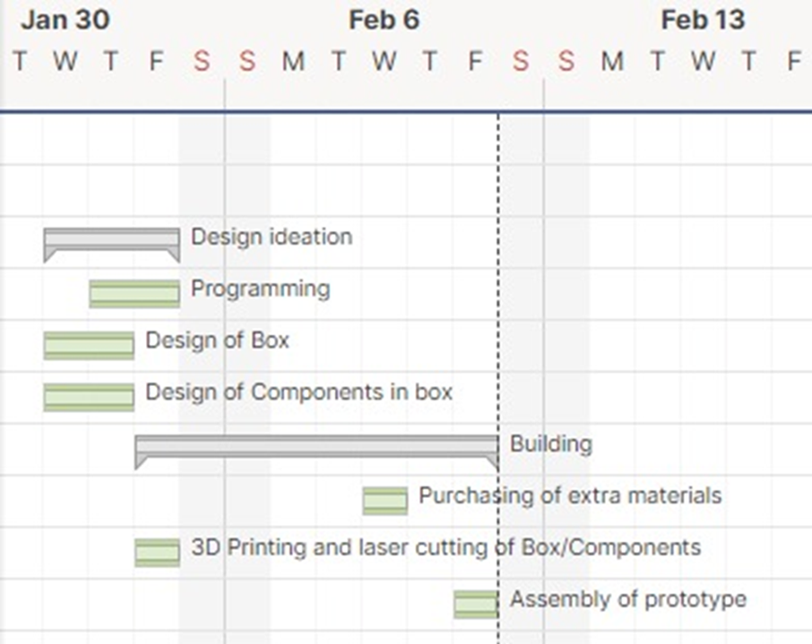Click the first red Saturday column header
Screen dimensions: 812x644
202,61
